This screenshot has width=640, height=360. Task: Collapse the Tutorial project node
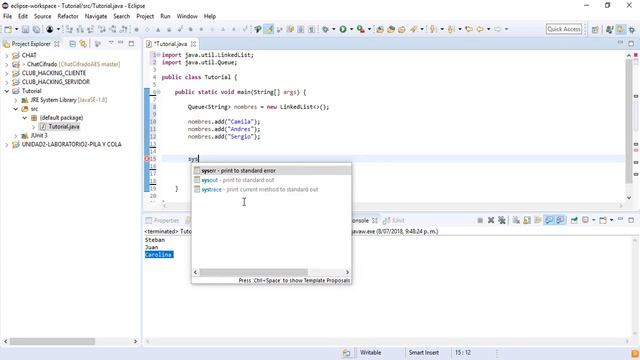(x=7, y=91)
